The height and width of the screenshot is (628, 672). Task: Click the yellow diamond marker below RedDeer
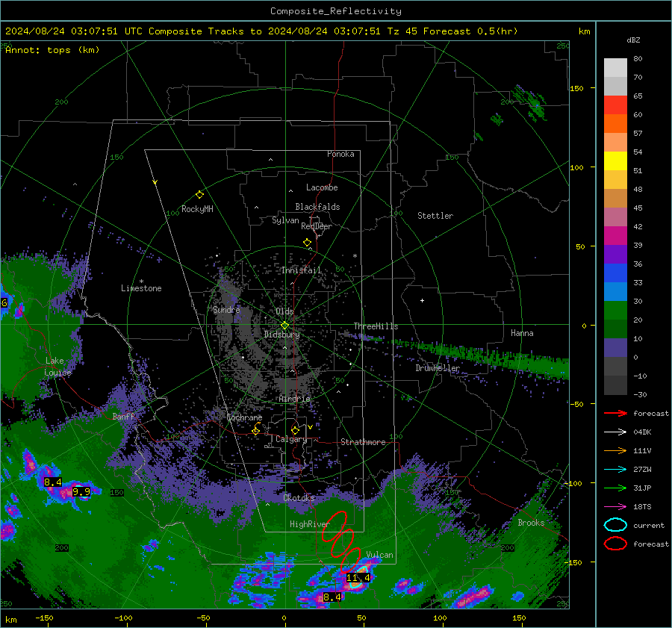click(x=307, y=243)
